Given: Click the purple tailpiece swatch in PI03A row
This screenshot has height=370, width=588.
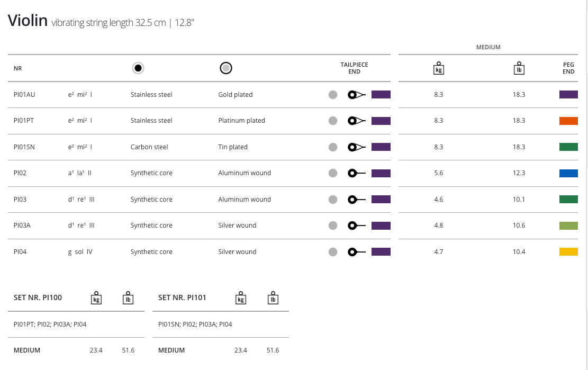Looking at the screenshot, I should pos(381,225).
